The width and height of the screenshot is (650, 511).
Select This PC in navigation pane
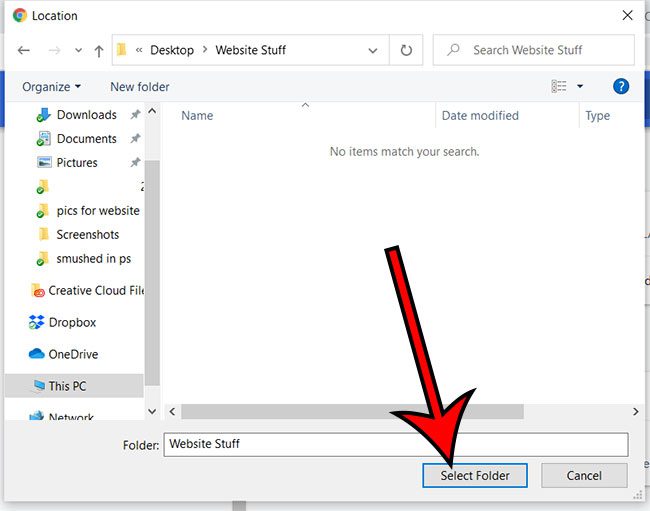[x=68, y=386]
